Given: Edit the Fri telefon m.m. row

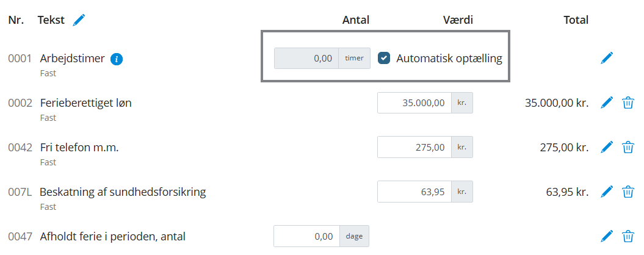Looking at the screenshot, I should pyautogui.click(x=606, y=147).
